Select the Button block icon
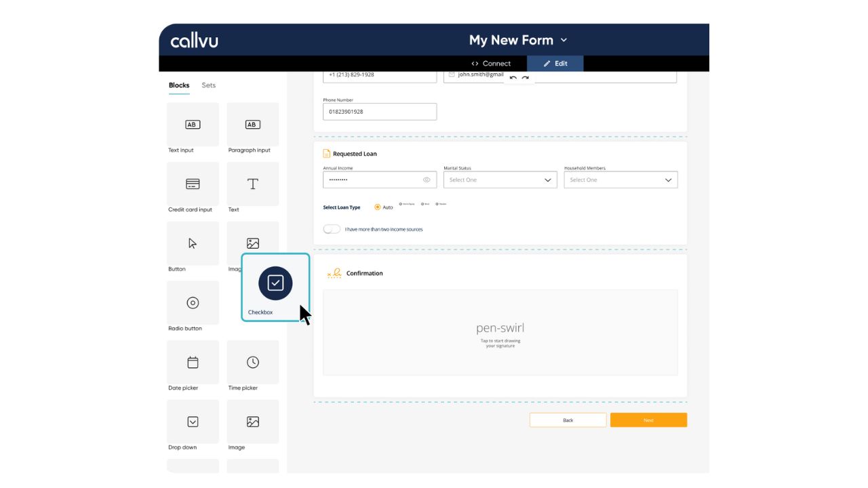The image size is (868, 488). click(193, 243)
